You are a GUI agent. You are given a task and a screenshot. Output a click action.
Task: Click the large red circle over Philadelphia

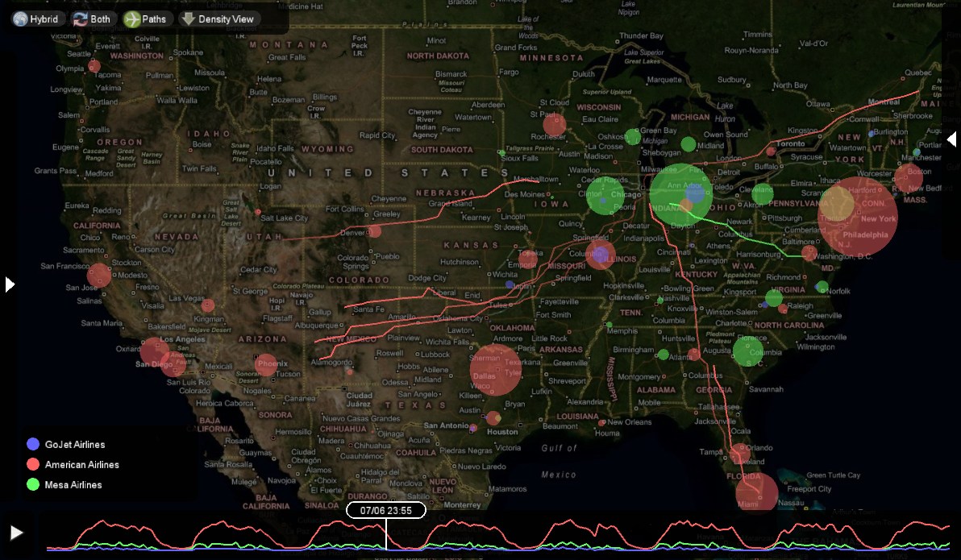[858, 217]
